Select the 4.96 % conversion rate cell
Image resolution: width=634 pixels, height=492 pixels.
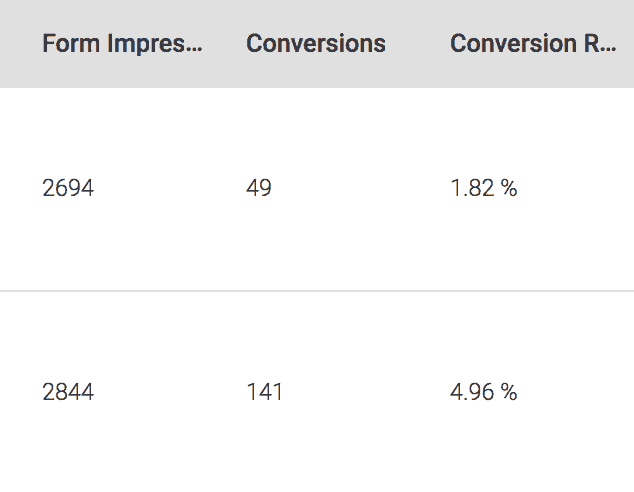[483, 392]
